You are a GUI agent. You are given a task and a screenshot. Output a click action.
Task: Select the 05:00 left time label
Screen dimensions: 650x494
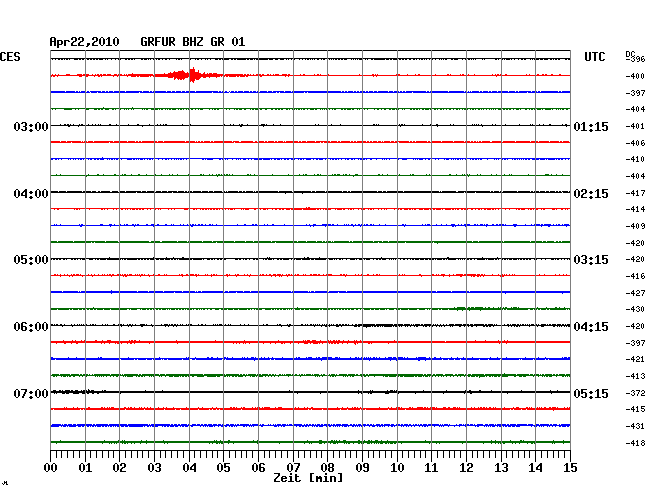coord(31,260)
